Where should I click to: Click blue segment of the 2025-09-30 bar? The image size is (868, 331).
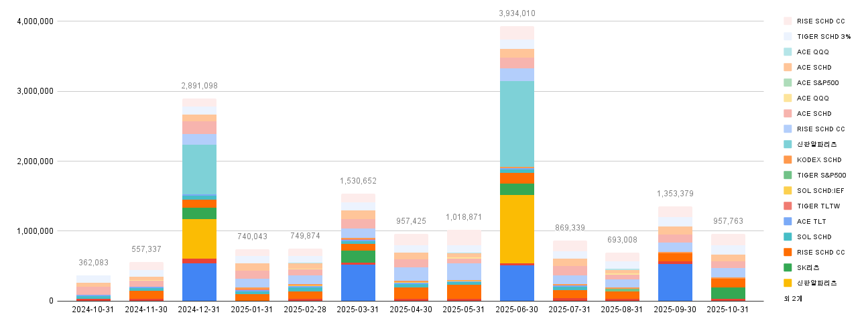[x=675, y=282]
